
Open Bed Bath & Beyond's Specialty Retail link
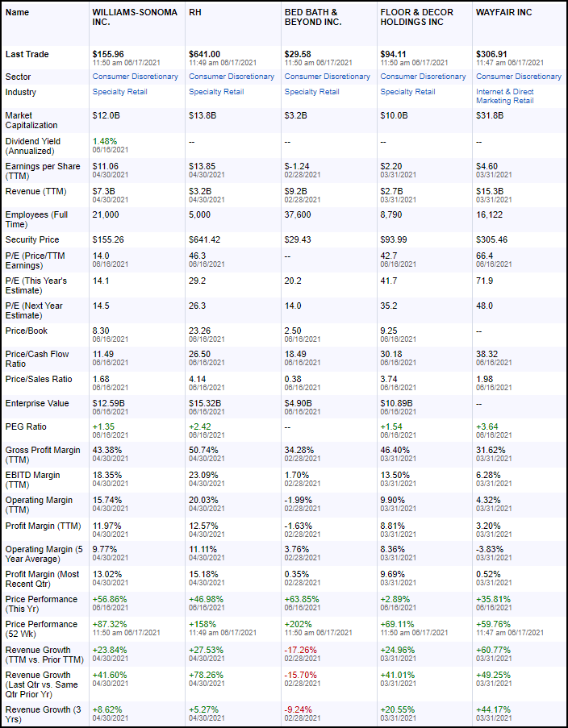[x=312, y=92]
